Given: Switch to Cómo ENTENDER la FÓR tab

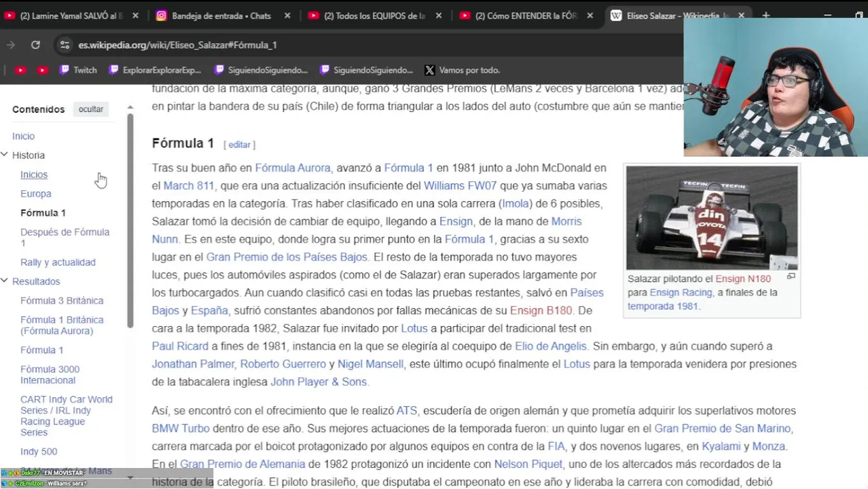Looking at the screenshot, I should 519,16.
